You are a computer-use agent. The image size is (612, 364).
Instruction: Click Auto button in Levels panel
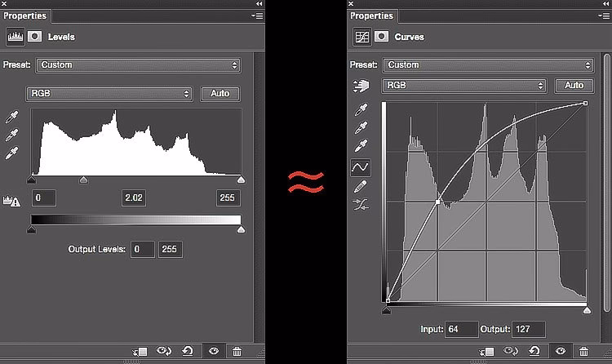[x=220, y=94]
